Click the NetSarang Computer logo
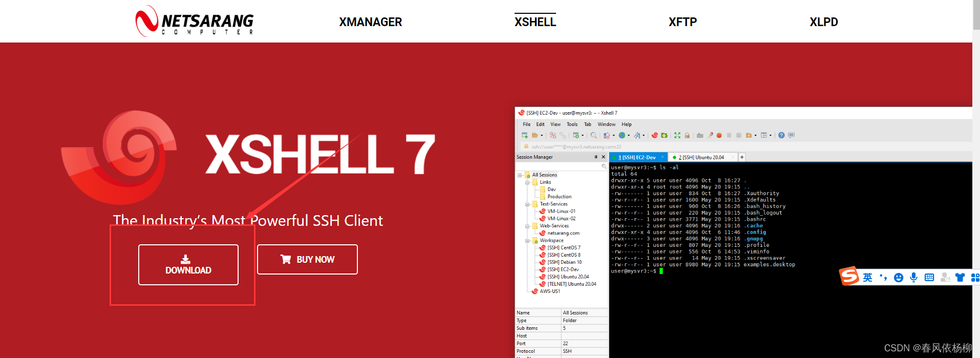Screen dimensions: 980x358 pyautogui.click(x=195, y=21)
